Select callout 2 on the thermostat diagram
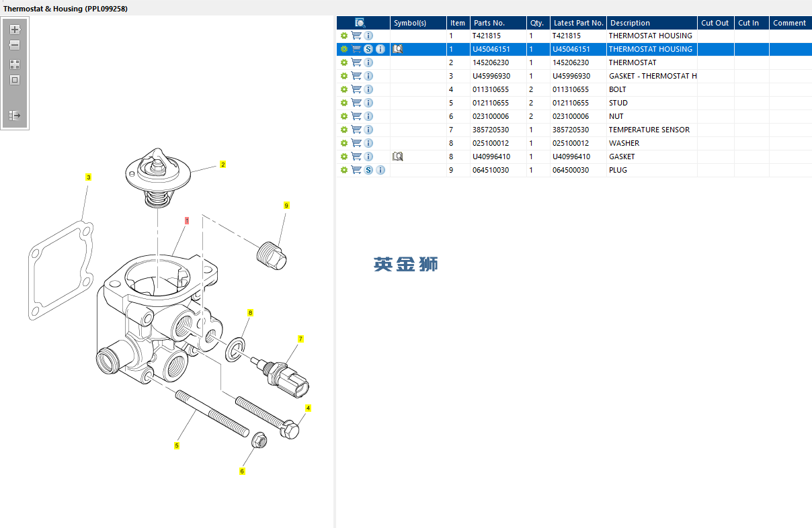This screenshot has width=812, height=528. tap(223, 164)
